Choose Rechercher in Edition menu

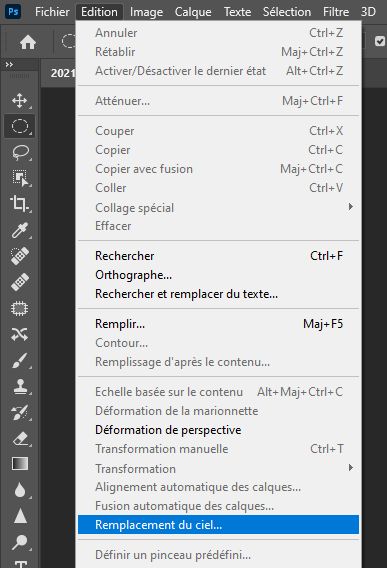[x=219, y=256]
